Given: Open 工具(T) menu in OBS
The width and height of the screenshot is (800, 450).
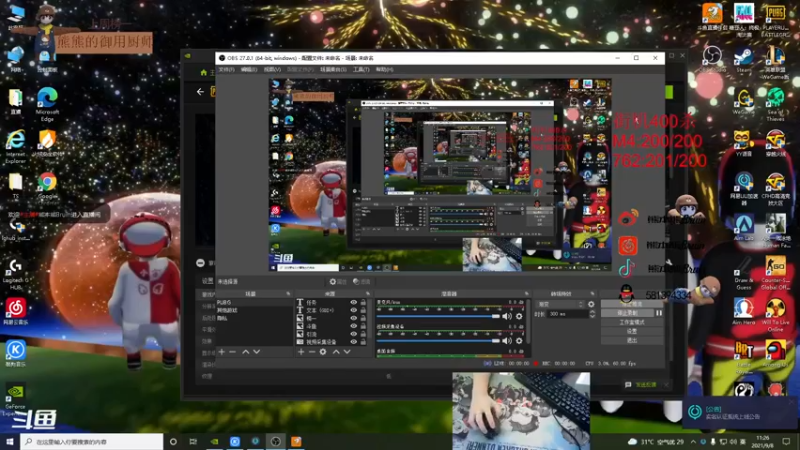Looking at the screenshot, I should pyautogui.click(x=361, y=69).
